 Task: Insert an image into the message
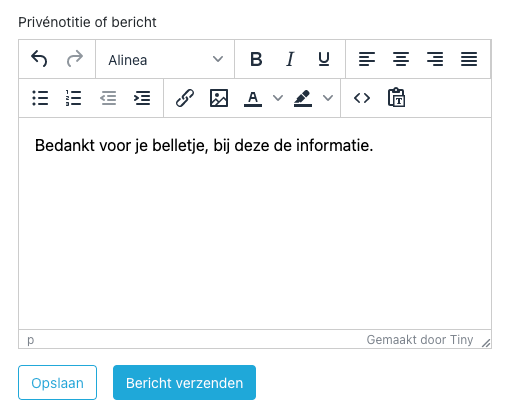tap(219, 98)
